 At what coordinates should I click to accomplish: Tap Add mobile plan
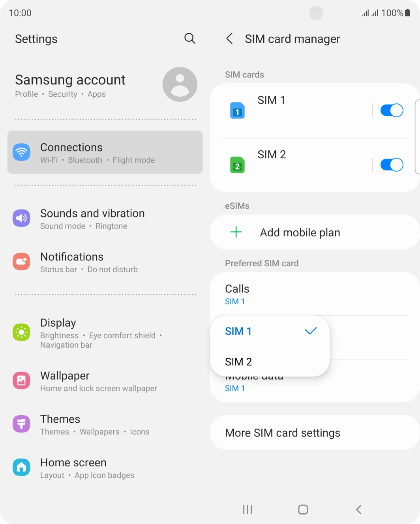pos(315,232)
